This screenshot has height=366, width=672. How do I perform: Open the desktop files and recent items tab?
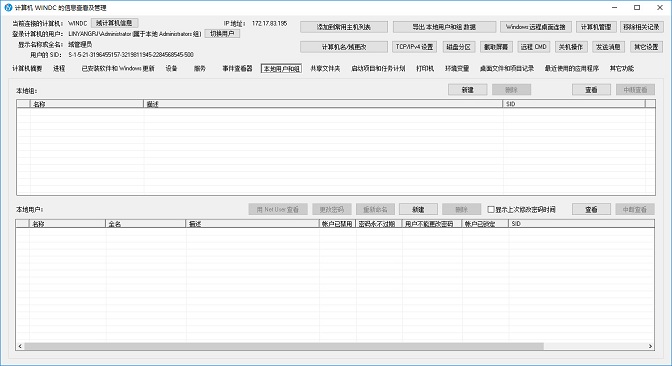(x=507, y=69)
